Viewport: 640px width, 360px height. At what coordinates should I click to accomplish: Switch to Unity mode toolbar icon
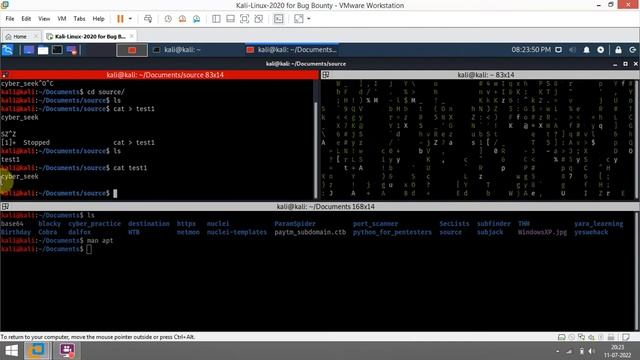[258, 19]
